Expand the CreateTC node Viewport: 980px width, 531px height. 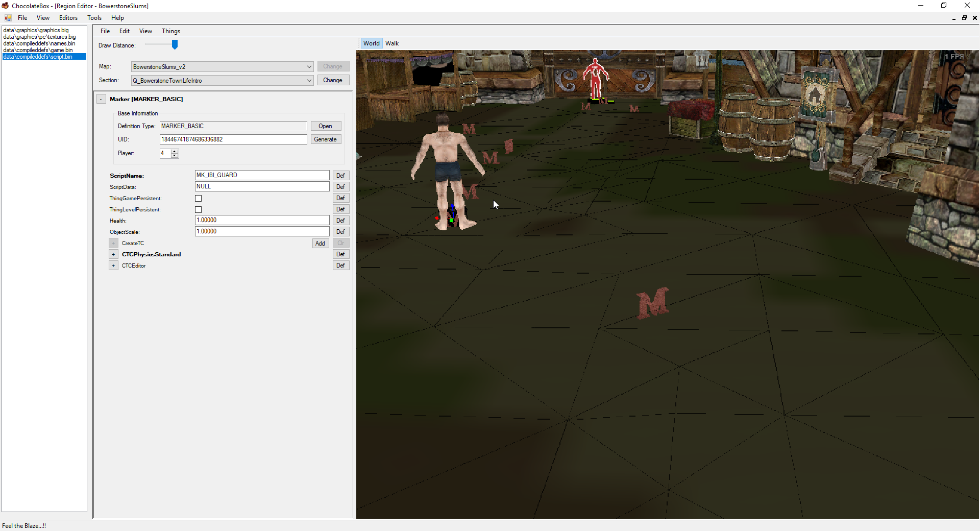pyautogui.click(x=113, y=243)
